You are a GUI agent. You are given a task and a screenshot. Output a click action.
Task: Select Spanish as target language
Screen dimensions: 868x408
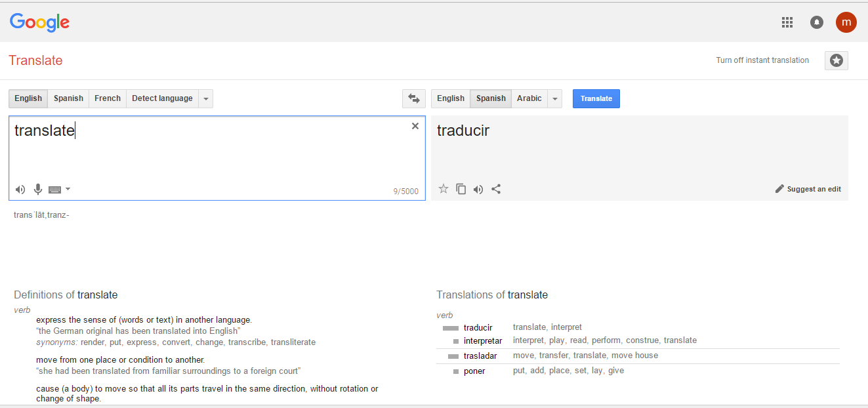tap(491, 98)
